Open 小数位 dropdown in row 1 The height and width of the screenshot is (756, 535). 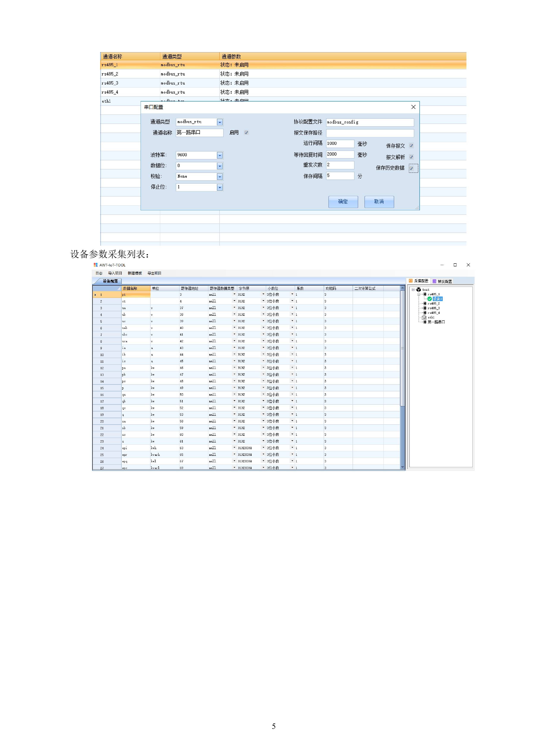pos(292,294)
